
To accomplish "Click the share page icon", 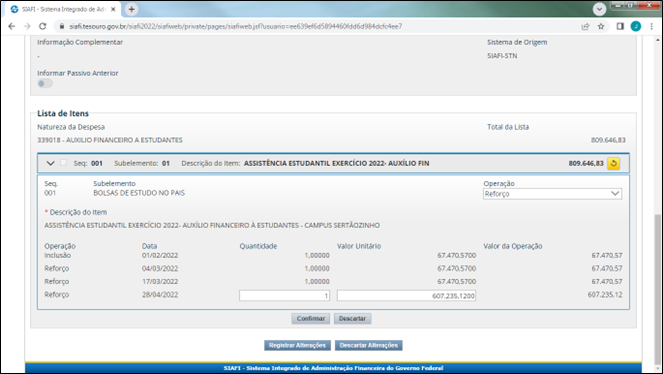I will click(x=585, y=26).
